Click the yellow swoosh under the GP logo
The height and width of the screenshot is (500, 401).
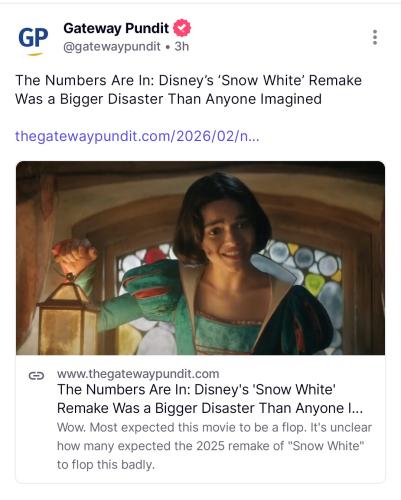pyautogui.click(x=35, y=54)
